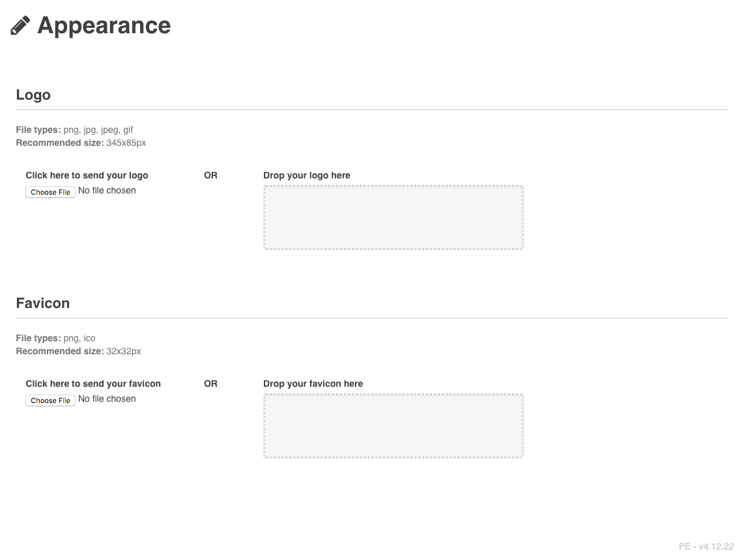Image resolution: width=746 pixels, height=560 pixels.
Task: Click the OR text in the Favicon section
Action: click(210, 384)
